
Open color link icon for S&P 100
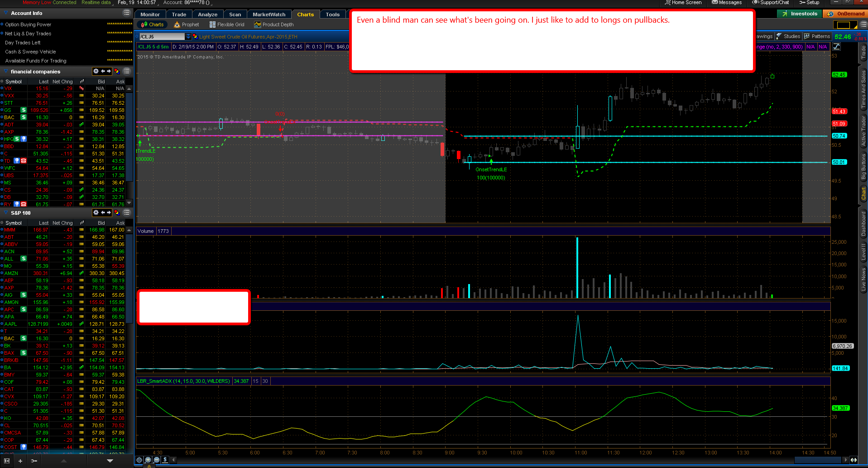(117, 212)
